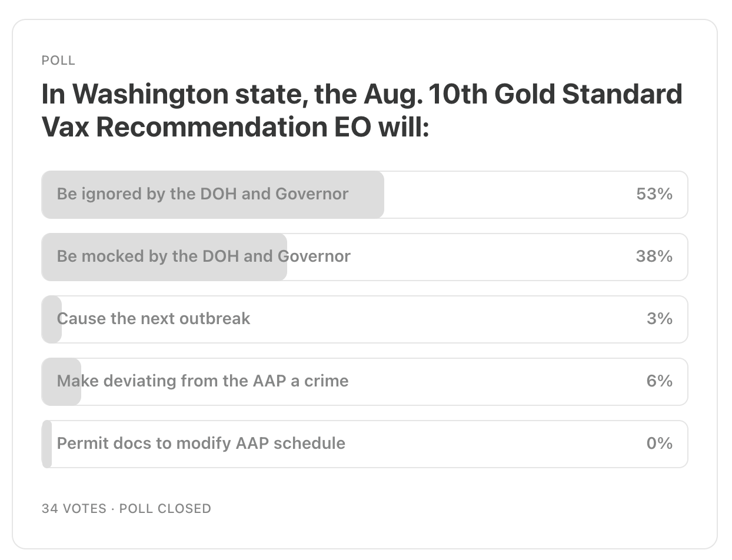Click the 38% result figure

tap(654, 256)
